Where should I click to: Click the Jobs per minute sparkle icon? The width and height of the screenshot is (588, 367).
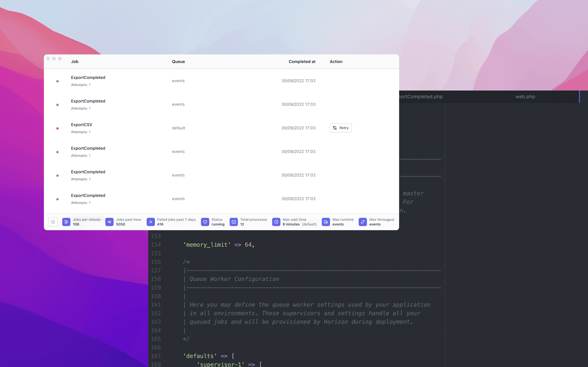tap(66, 222)
